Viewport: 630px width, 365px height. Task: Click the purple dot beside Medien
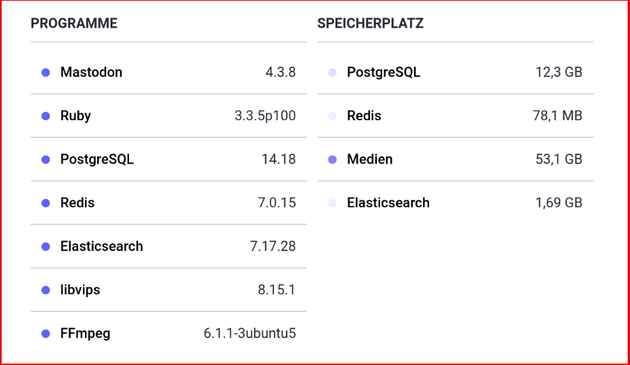(x=332, y=160)
